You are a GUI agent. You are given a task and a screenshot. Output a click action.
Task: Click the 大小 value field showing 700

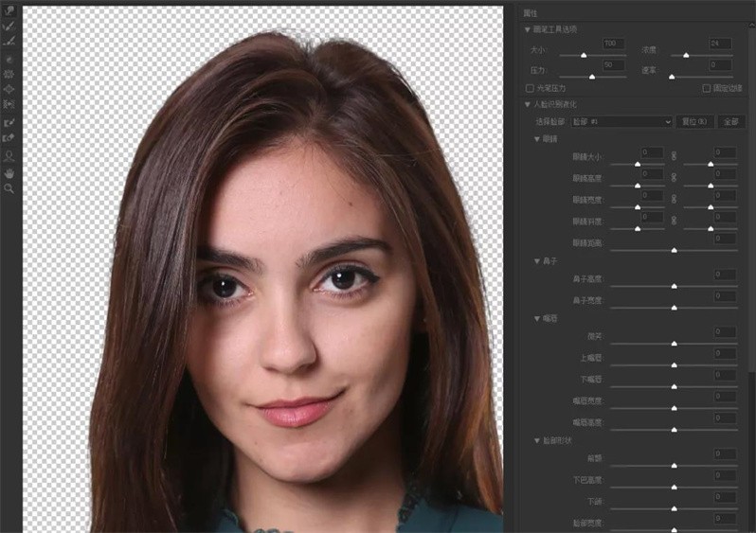point(613,44)
